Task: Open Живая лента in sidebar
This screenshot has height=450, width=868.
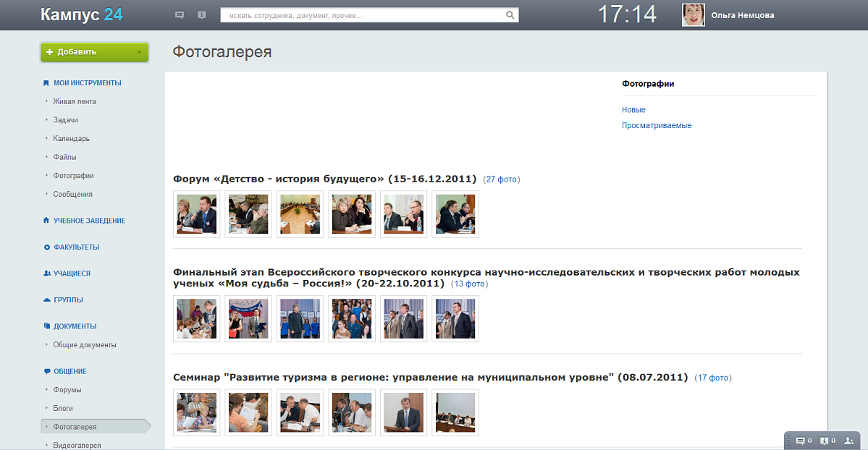Action: [x=74, y=101]
